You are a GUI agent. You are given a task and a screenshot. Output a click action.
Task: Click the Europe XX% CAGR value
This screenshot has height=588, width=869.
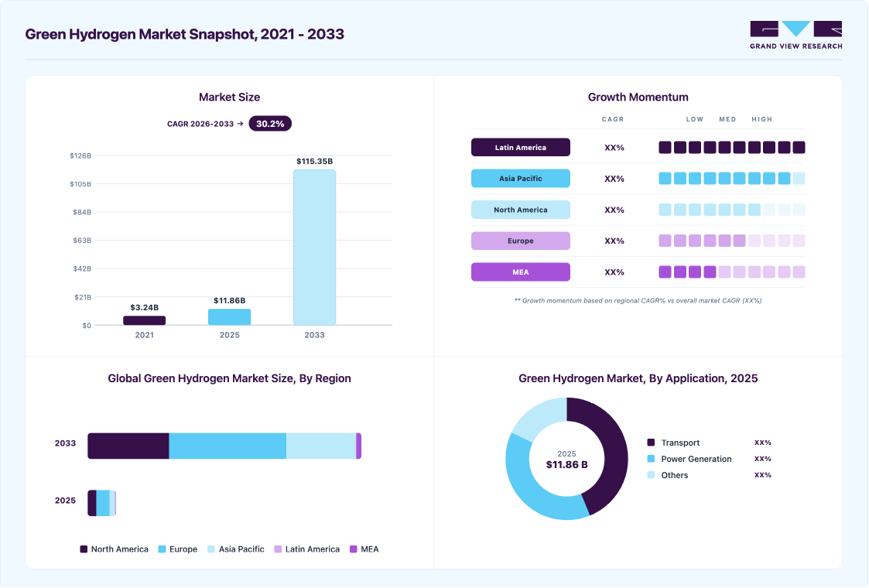(614, 241)
